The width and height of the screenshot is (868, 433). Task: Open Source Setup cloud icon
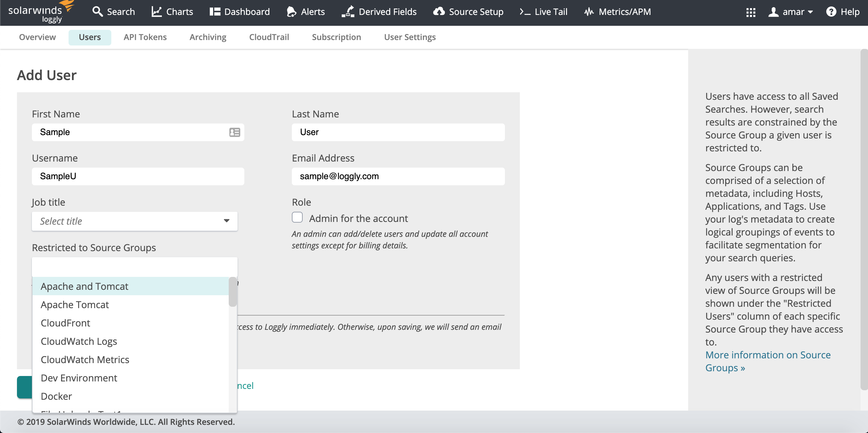point(439,12)
